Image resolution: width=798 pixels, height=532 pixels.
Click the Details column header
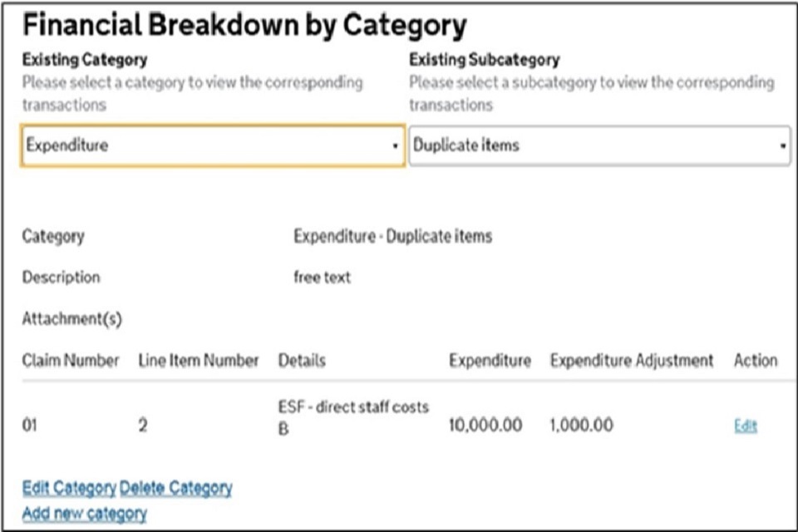tap(302, 361)
